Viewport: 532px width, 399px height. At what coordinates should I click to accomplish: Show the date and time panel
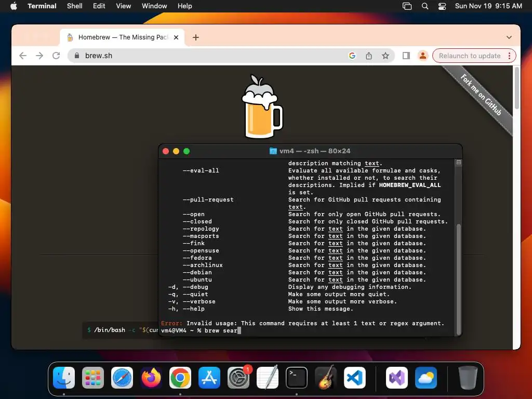point(488,6)
